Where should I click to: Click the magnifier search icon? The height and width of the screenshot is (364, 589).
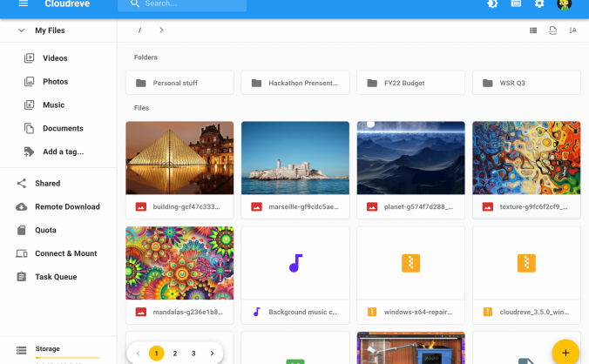click(x=135, y=3)
